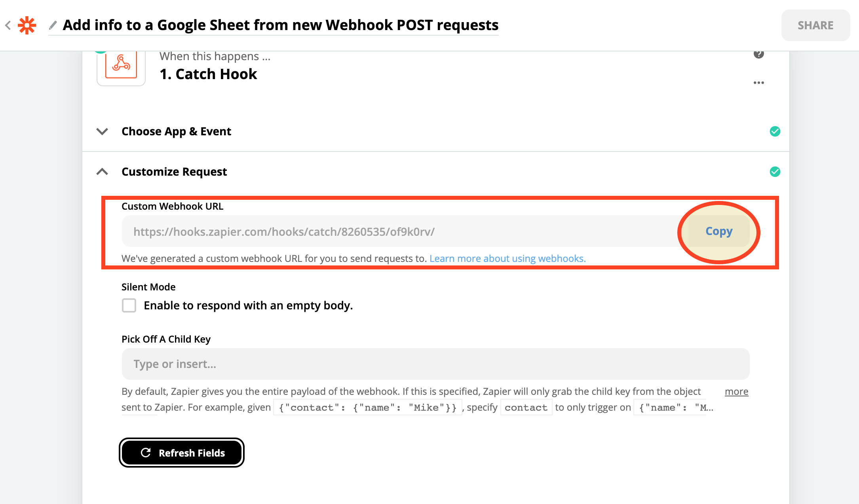This screenshot has width=859, height=504.
Task: Click the Choose App & Event green checkmark
Action: pyautogui.click(x=775, y=131)
